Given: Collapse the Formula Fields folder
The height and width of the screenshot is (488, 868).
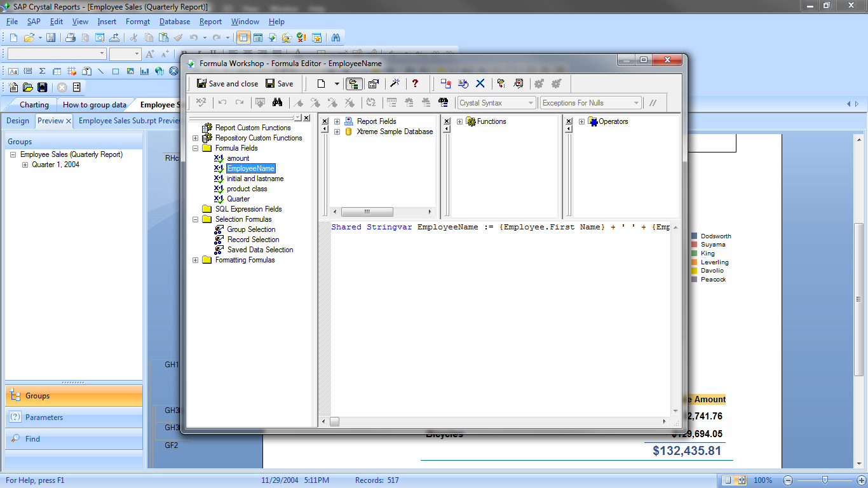Looking at the screenshot, I should pos(196,148).
